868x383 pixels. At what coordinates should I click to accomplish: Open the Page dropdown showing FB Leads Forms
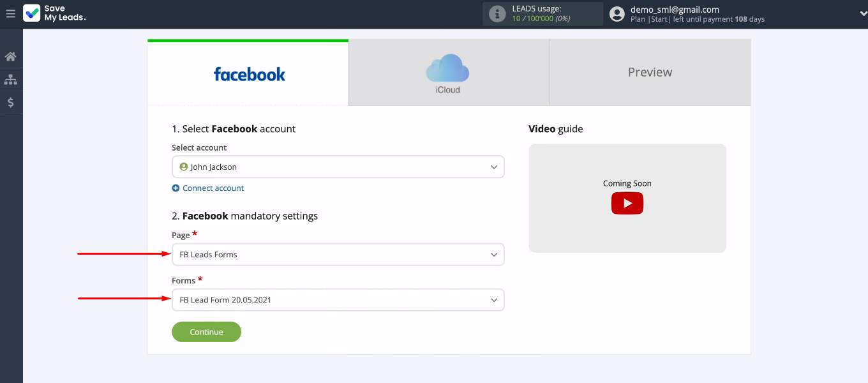click(338, 254)
